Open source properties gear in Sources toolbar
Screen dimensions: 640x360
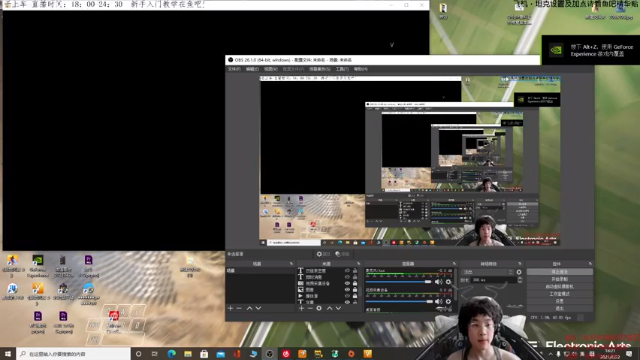click(319, 309)
